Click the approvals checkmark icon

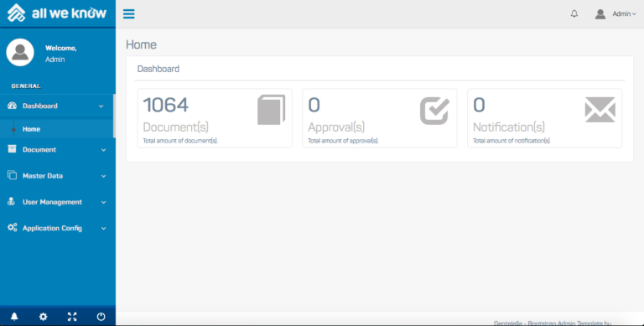point(434,111)
